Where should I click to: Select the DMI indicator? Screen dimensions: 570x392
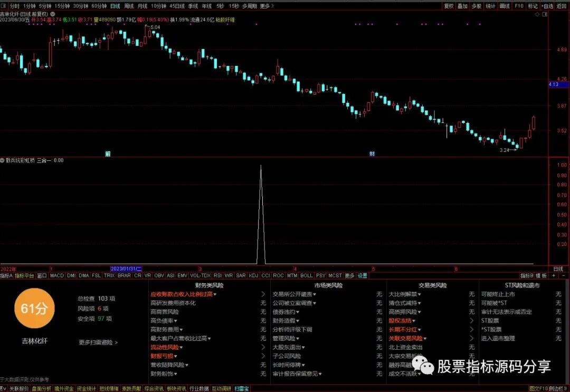click(x=71, y=276)
